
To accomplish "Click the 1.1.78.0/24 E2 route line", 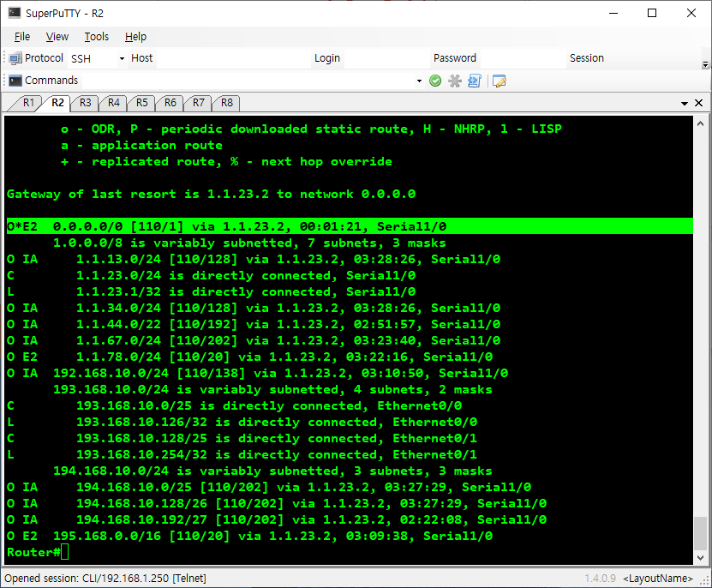I will point(249,357).
